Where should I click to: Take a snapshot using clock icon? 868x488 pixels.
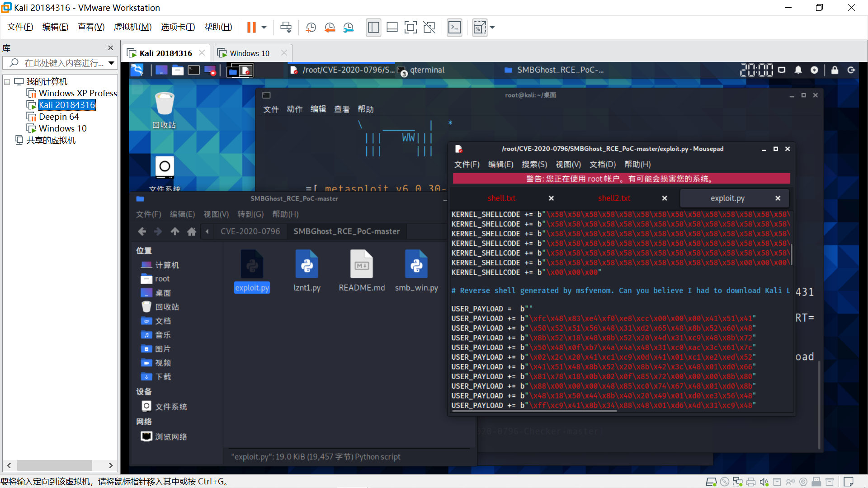pyautogui.click(x=311, y=28)
